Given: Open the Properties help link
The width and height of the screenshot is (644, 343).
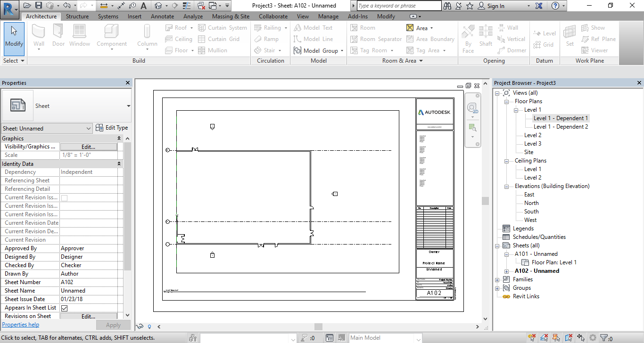Looking at the screenshot, I should [x=21, y=325].
